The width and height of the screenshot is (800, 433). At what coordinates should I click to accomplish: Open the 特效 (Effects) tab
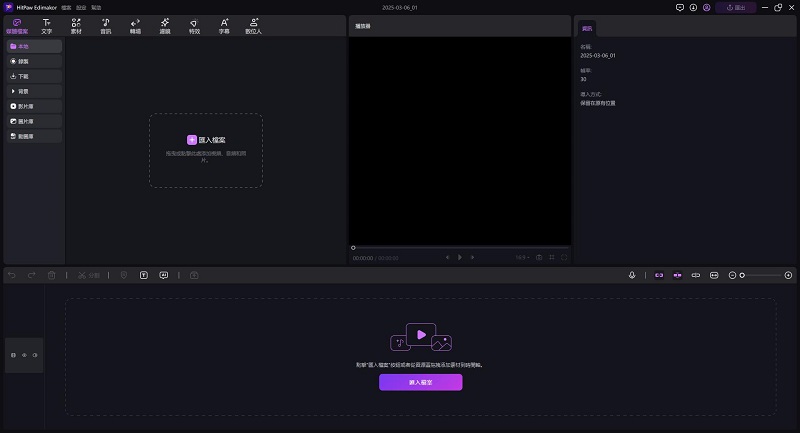pos(194,25)
